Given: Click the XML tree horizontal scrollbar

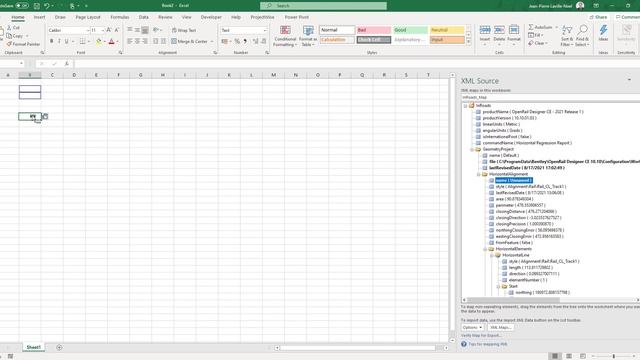Looking at the screenshot, I should (513, 300).
